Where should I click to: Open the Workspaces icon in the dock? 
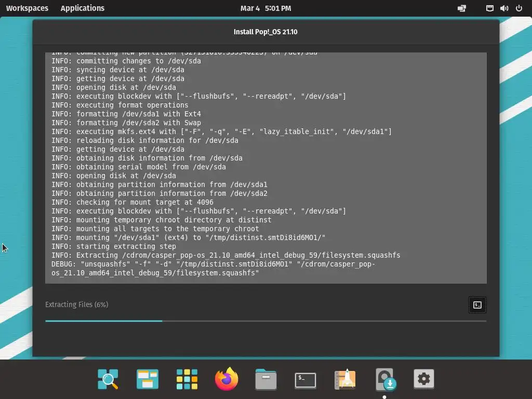(147, 379)
